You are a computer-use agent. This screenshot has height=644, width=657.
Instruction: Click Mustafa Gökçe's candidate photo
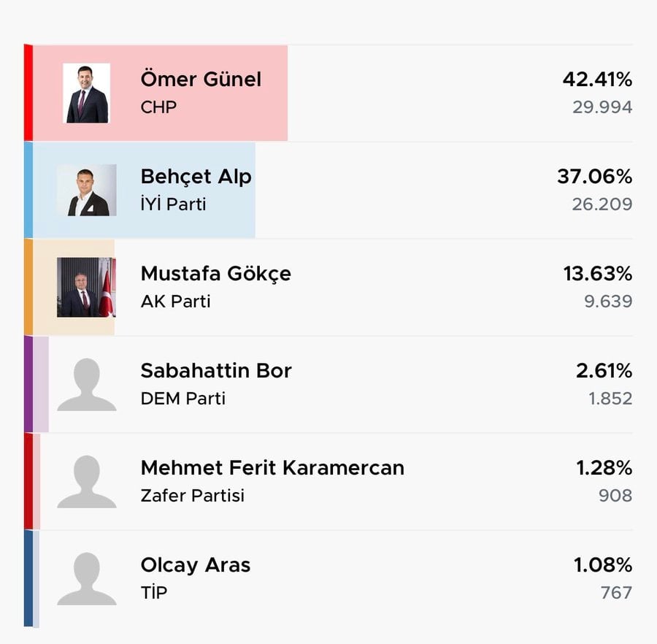[86, 287]
